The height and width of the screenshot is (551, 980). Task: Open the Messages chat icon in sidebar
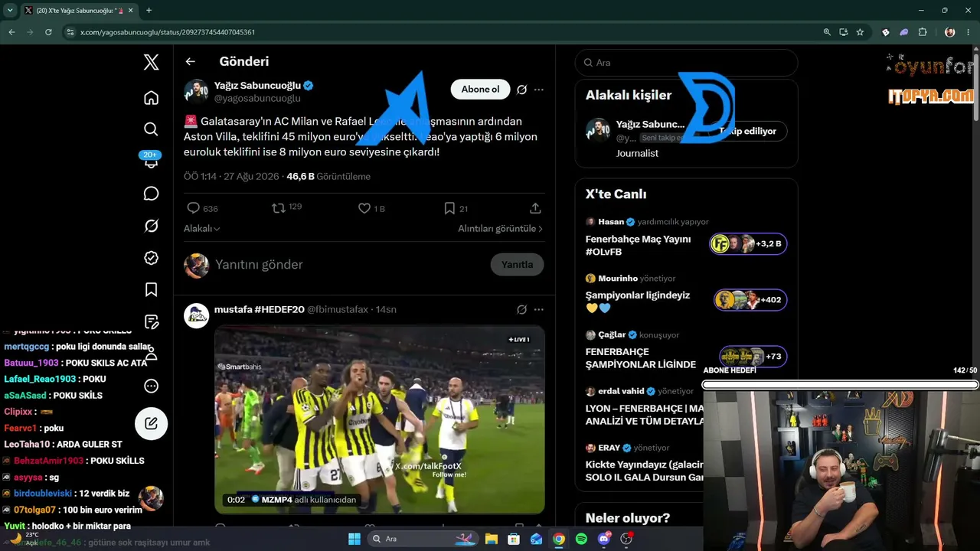point(151,193)
